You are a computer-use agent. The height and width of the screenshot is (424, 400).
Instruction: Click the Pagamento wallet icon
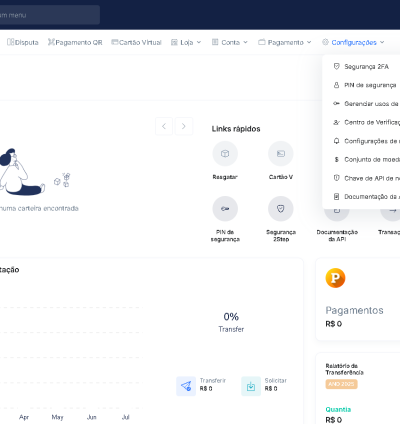pyautogui.click(x=262, y=42)
